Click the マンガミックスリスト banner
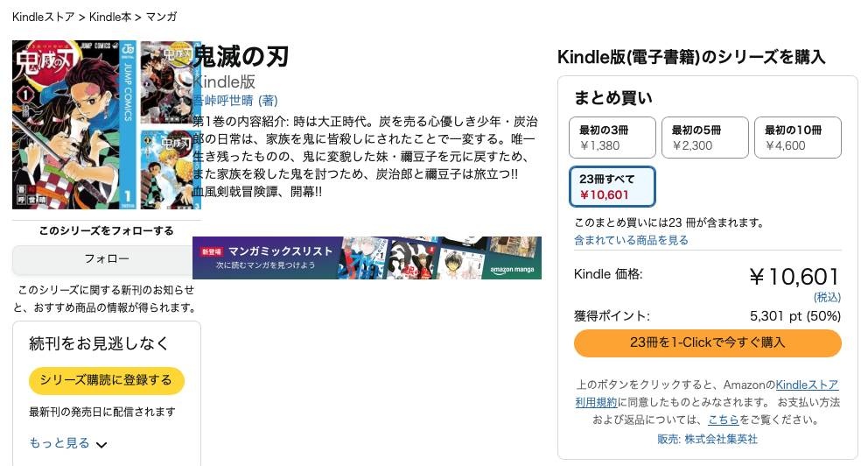This screenshot has height=466, width=868. click(x=280, y=258)
